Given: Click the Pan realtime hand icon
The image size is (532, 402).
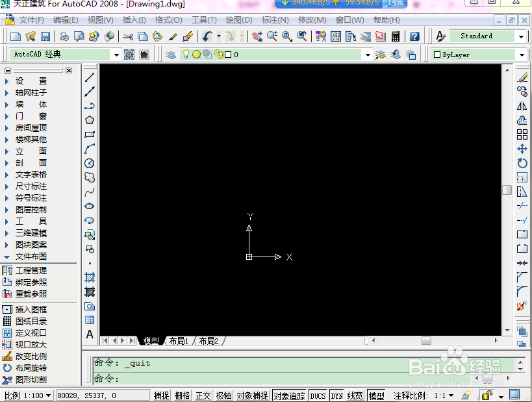Looking at the screenshot, I should [257, 36].
